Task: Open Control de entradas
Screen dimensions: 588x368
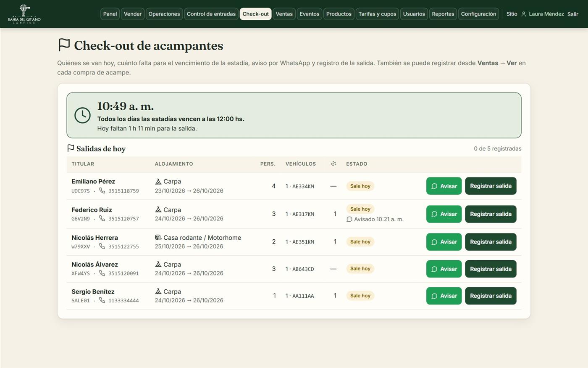Action: coord(211,14)
